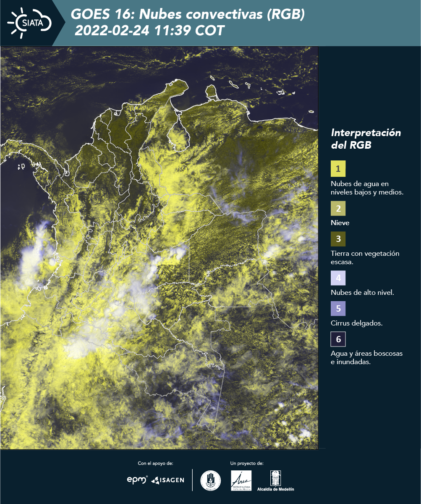Select the timestamp "2022-02-24 11:39 COT"
Screen dimensions: 421x504
pos(150,31)
